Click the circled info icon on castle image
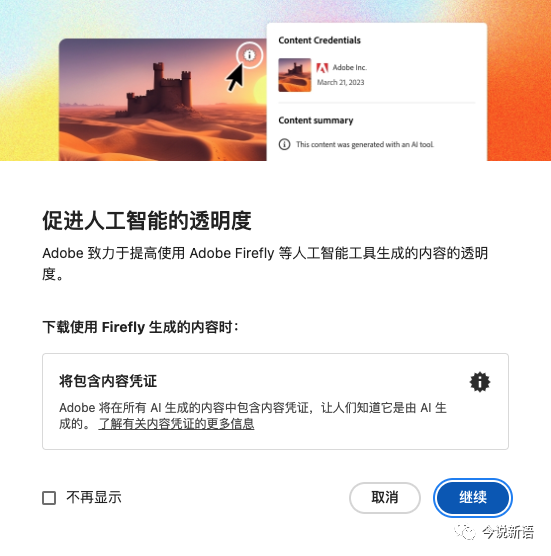551x556 pixels. coord(249,55)
